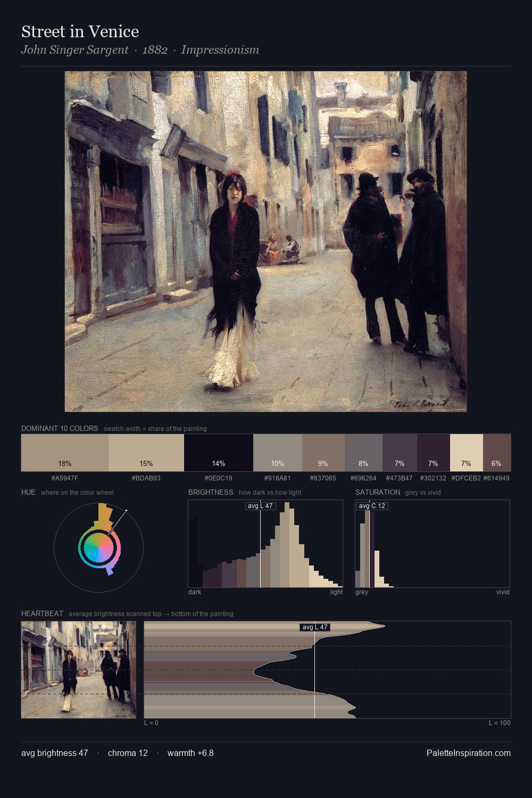The image size is (532, 798).
Task: Click the 'HEARTBEAT' section heading
Action: point(42,613)
